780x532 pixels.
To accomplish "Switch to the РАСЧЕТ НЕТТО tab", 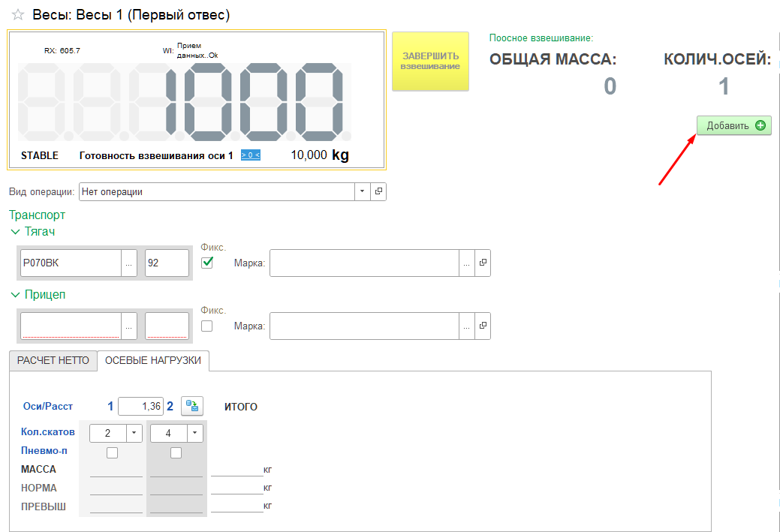I will pyautogui.click(x=53, y=360).
